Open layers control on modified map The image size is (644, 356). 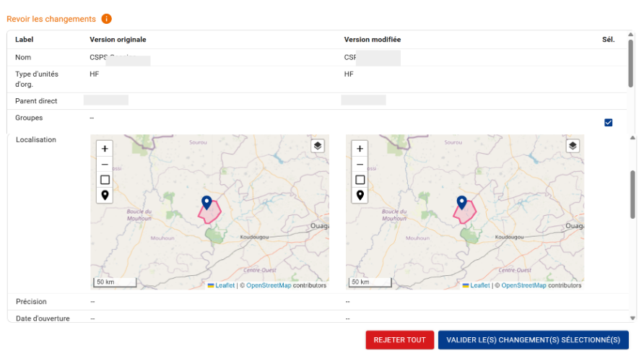(573, 146)
